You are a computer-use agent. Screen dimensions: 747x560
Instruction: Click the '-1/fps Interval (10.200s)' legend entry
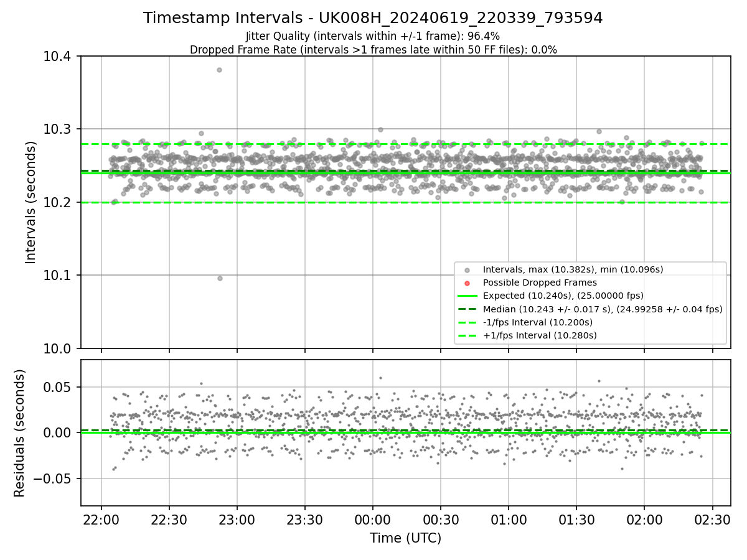538,322
